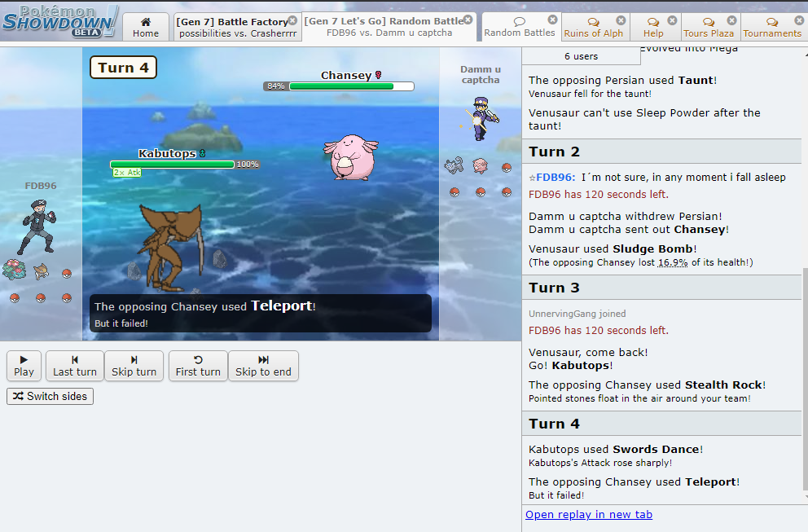This screenshot has width=808, height=532.
Task: Click the shuffle icon on Switch sides
Action: (x=18, y=396)
